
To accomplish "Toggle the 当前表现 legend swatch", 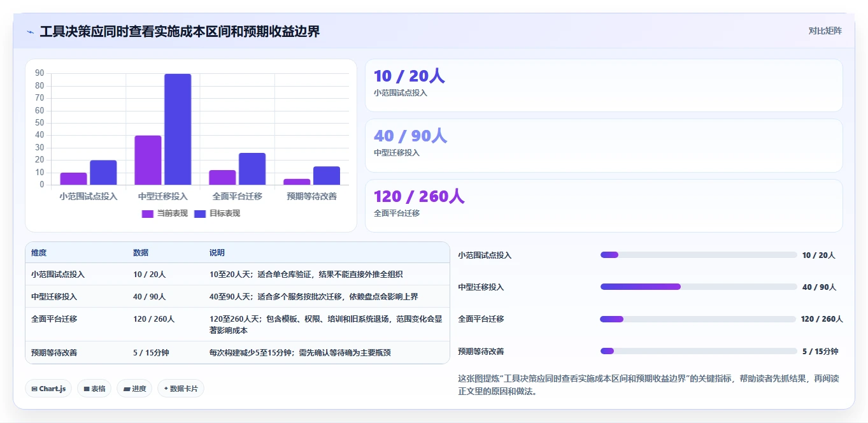I will point(147,214).
